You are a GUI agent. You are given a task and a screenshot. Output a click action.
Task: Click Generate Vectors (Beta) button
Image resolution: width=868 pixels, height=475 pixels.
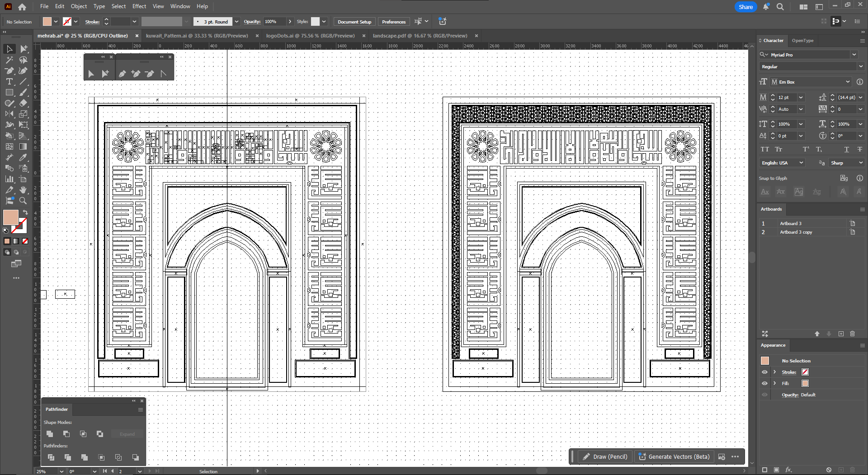674,457
